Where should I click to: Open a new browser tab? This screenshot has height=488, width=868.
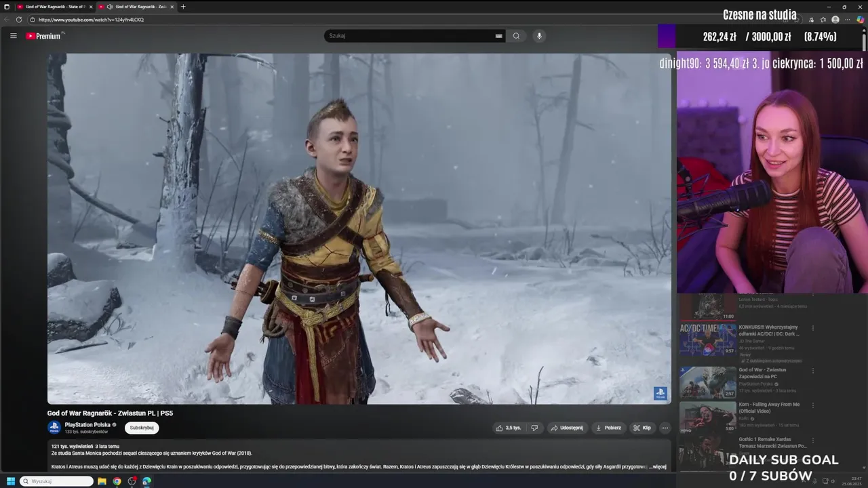coord(183,7)
